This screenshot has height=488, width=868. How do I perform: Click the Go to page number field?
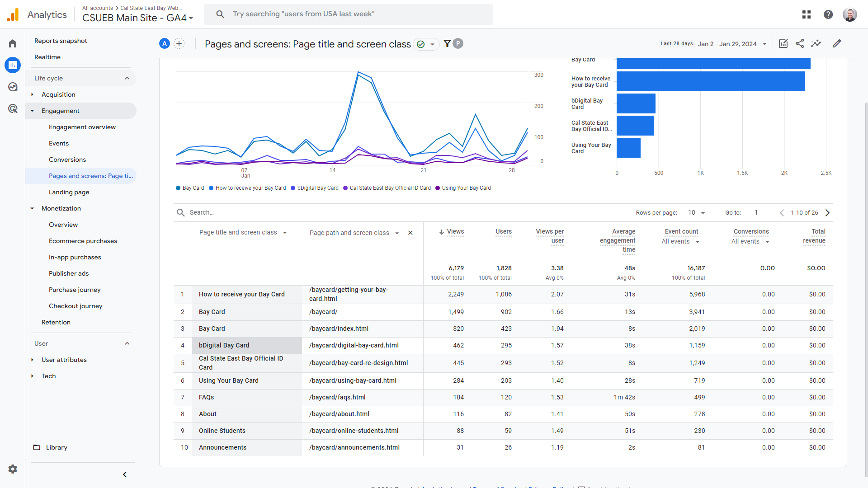756,213
